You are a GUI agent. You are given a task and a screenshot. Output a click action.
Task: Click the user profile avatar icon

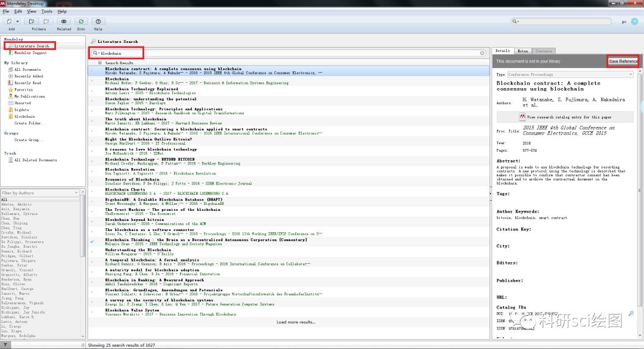pos(634,21)
